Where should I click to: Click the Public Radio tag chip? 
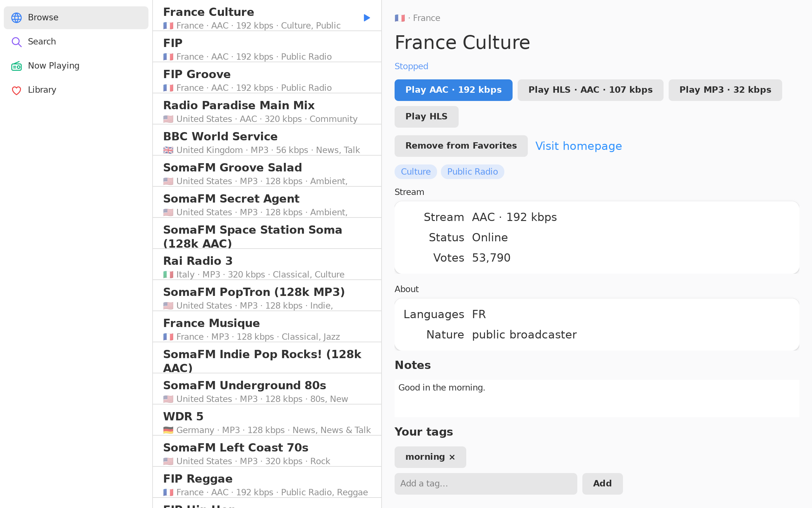click(472, 172)
